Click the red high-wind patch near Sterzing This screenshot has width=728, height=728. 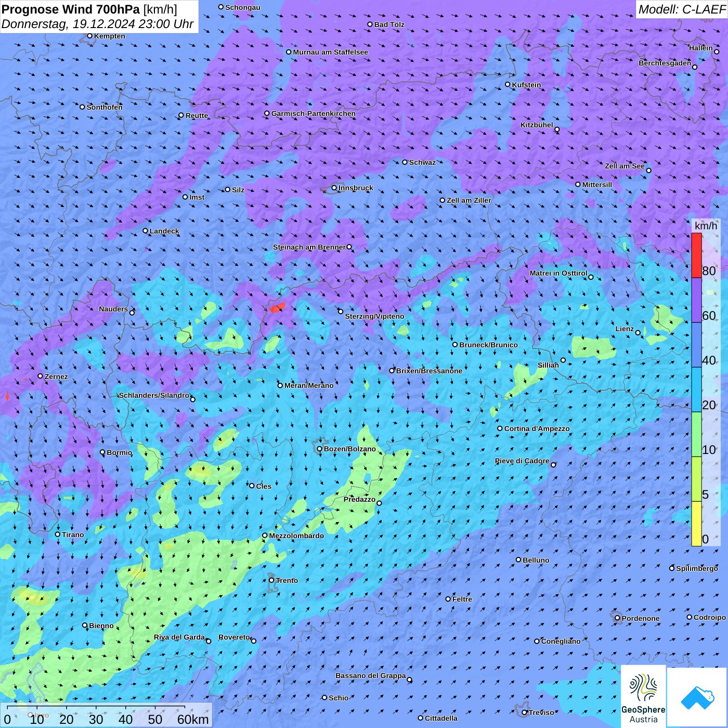[x=278, y=307]
